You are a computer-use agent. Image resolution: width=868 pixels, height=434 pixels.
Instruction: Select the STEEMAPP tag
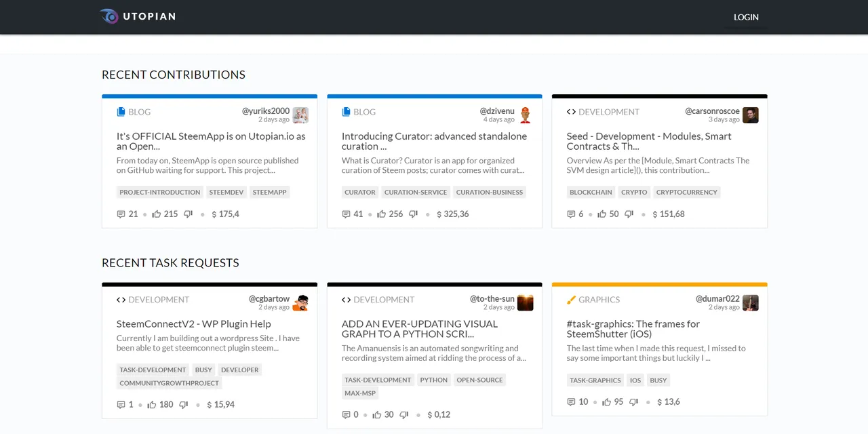point(269,192)
